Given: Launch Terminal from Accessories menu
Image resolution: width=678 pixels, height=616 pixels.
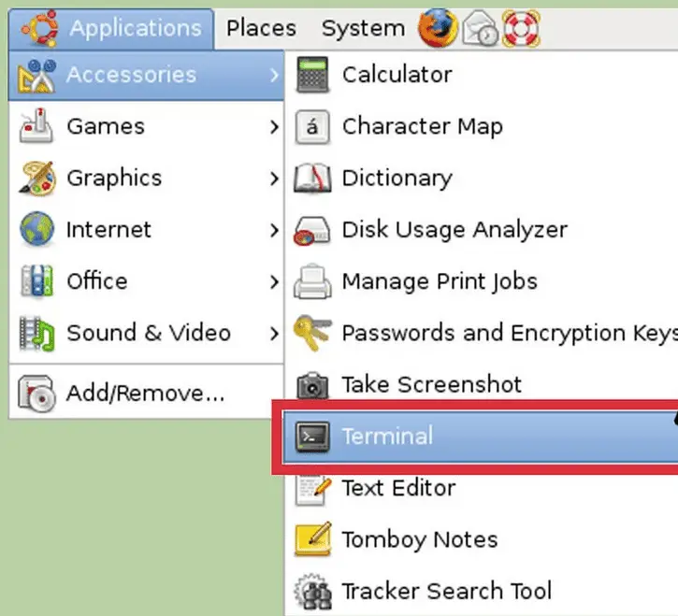Looking at the screenshot, I should tap(387, 436).
